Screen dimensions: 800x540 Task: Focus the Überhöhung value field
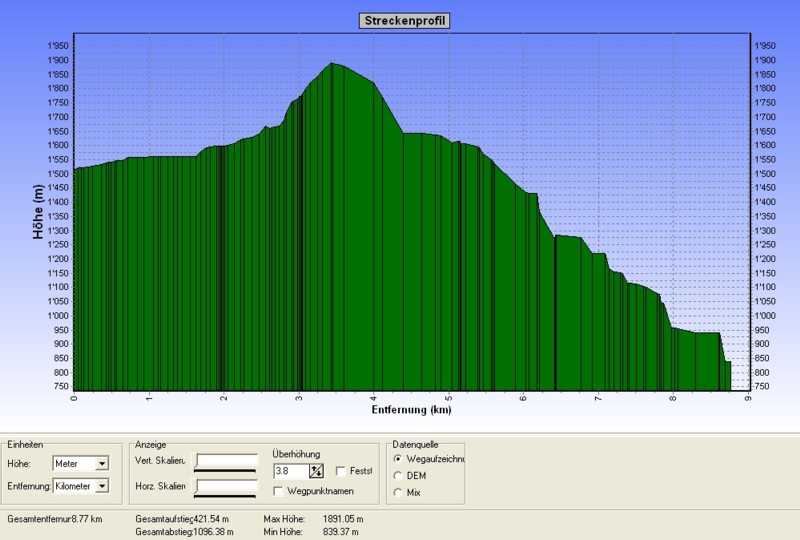(290, 471)
